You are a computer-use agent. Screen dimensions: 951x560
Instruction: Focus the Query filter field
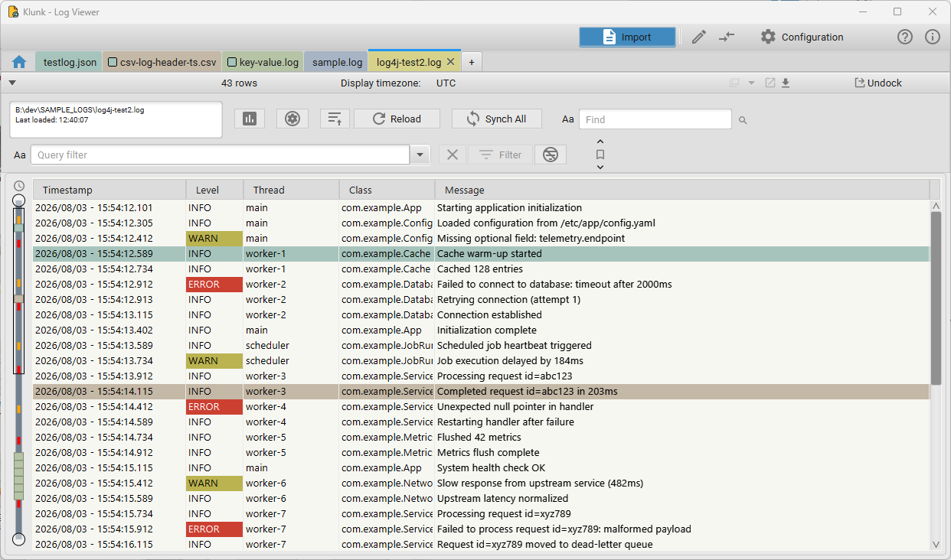221,155
